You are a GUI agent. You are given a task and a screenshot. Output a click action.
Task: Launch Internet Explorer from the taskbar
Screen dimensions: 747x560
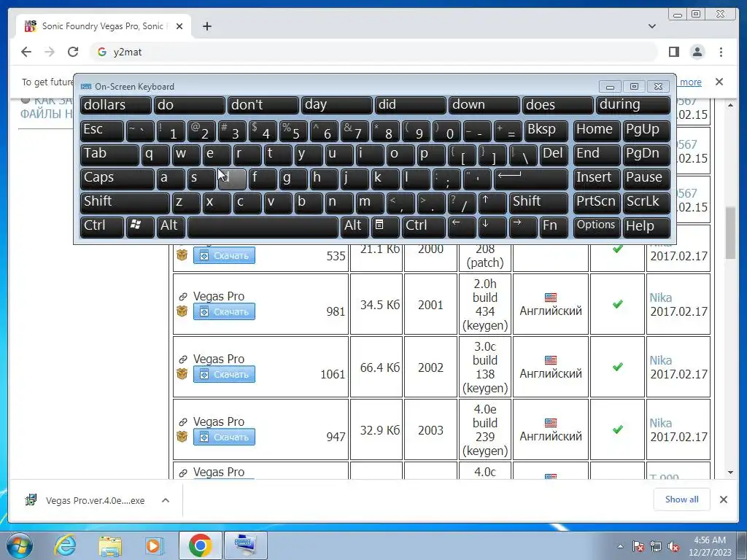coord(65,545)
